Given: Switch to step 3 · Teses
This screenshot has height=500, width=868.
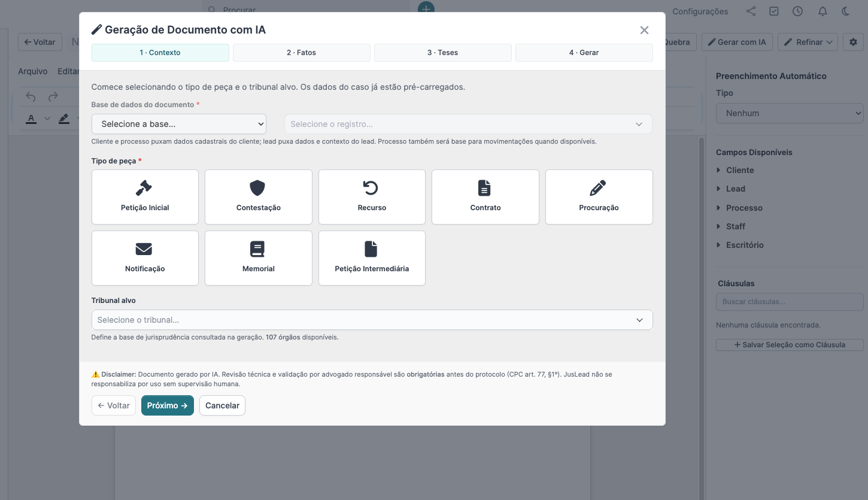Looking at the screenshot, I should 443,53.
